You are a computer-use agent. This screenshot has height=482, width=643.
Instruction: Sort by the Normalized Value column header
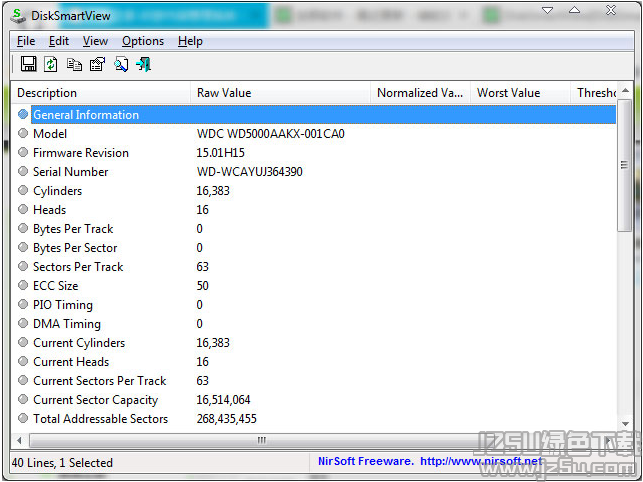coord(420,93)
